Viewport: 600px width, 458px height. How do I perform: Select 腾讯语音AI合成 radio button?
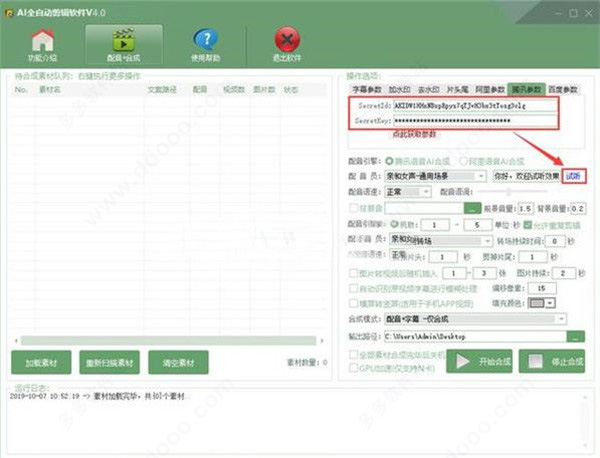(390, 161)
